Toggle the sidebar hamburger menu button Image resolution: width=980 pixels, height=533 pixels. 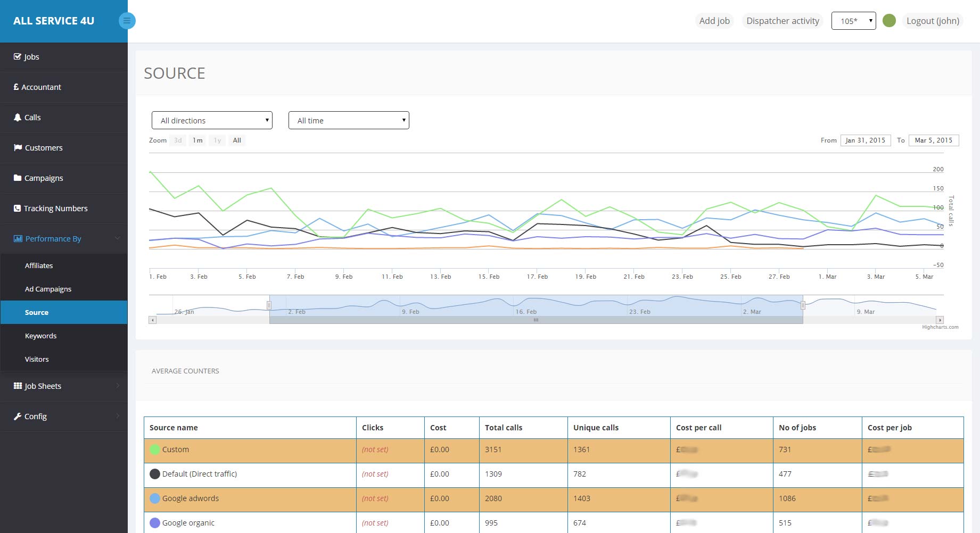tap(127, 21)
